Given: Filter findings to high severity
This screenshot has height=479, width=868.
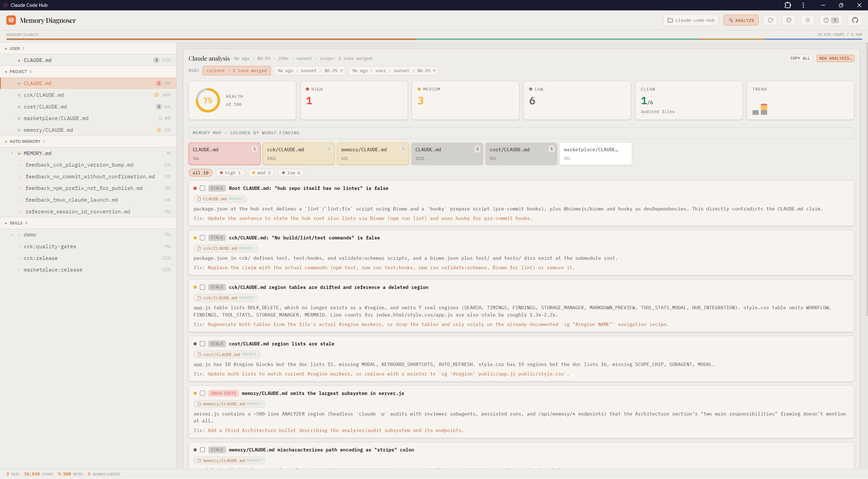Looking at the screenshot, I should (230, 173).
